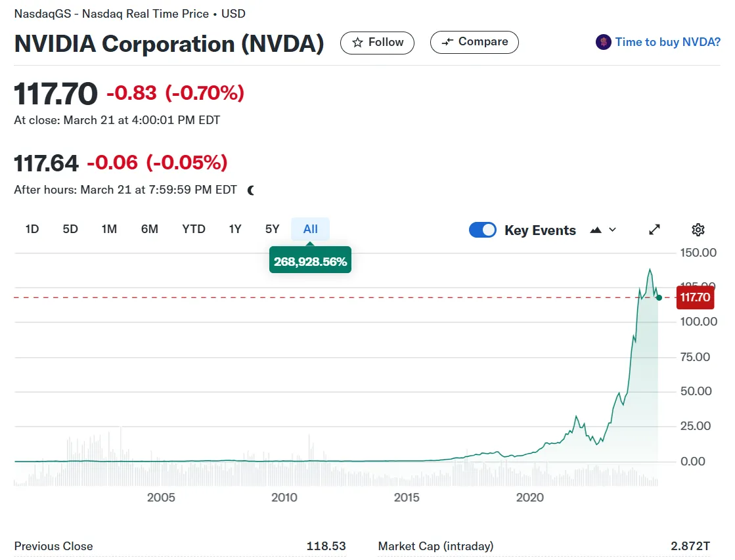
Task: Show year-to-date YTD range
Action: (194, 229)
